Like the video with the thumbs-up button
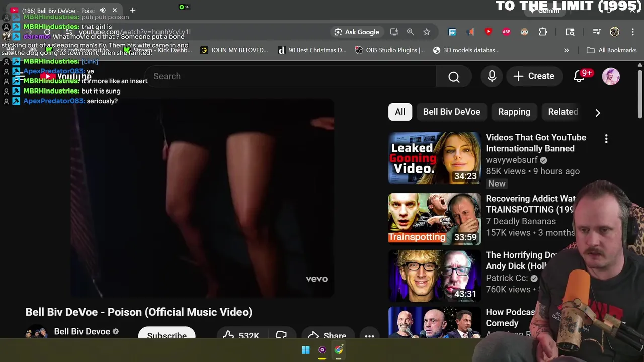This screenshot has height=362, width=644. pos(242,334)
